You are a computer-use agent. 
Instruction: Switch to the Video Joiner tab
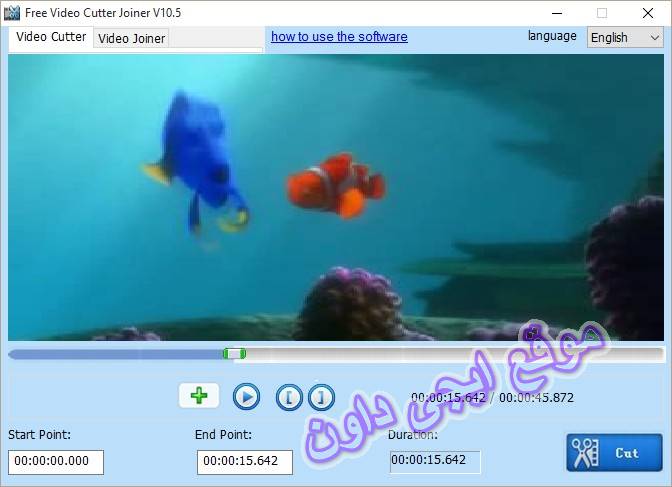pyautogui.click(x=132, y=39)
